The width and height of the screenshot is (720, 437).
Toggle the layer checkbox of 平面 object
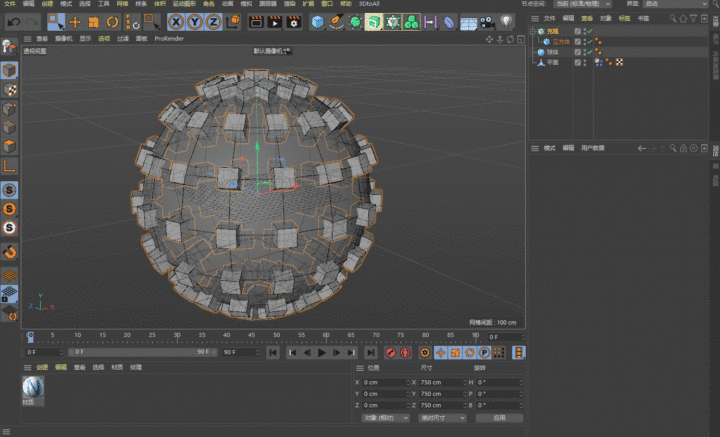[578, 62]
